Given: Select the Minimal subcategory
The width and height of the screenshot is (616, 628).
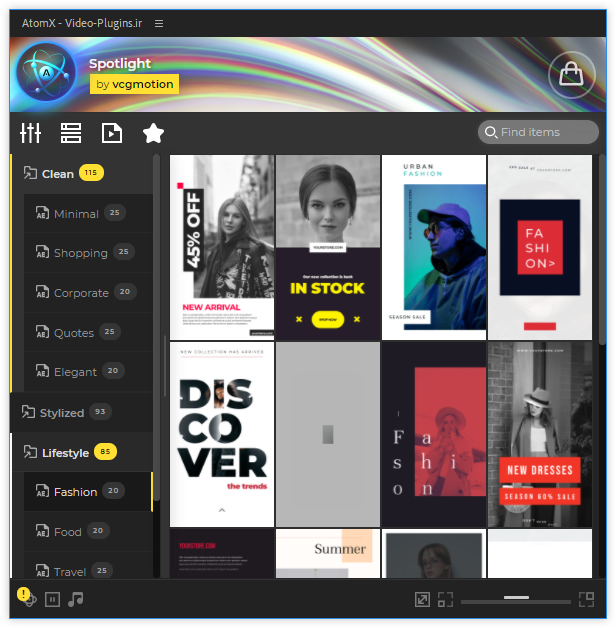Looking at the screenshot, I should (x=88, y=213).
